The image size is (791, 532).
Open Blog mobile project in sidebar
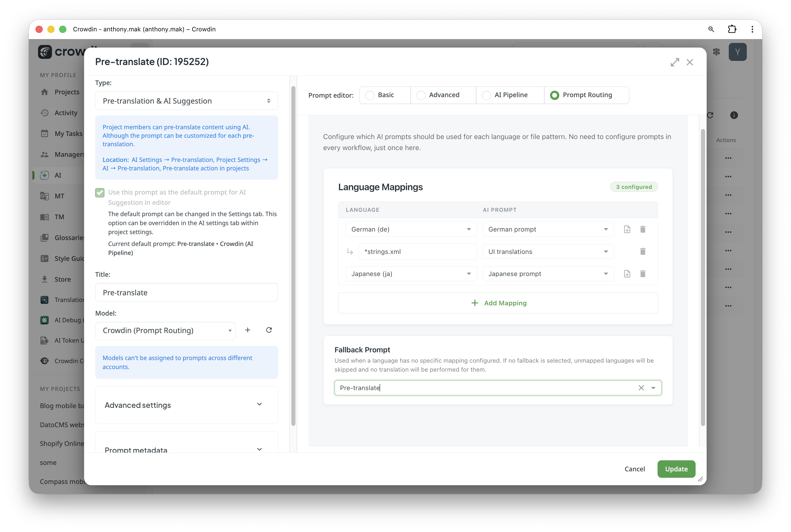pyautogui.click(x=62, y=406)
